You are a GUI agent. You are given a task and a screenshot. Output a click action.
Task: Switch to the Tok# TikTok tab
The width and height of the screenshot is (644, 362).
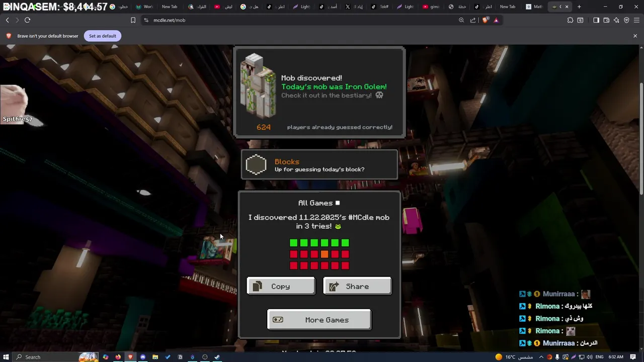point(380,7)
